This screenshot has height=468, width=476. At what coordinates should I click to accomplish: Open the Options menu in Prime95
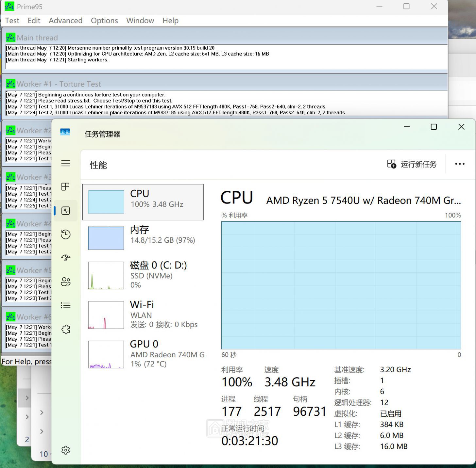coord(104,21)
